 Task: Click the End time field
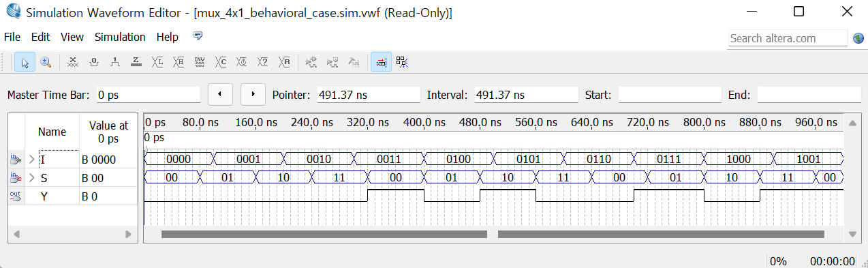pyautogui.click(x=809, y=95)
